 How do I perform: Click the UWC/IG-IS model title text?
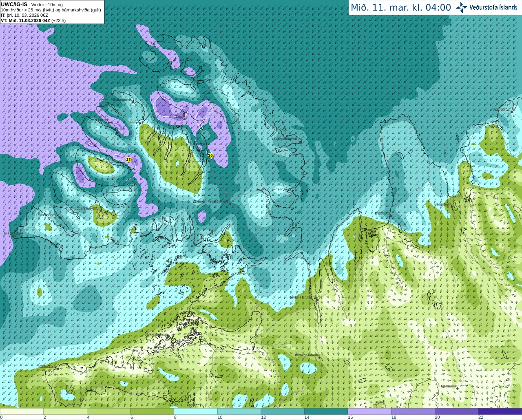[x=14, y=4]
